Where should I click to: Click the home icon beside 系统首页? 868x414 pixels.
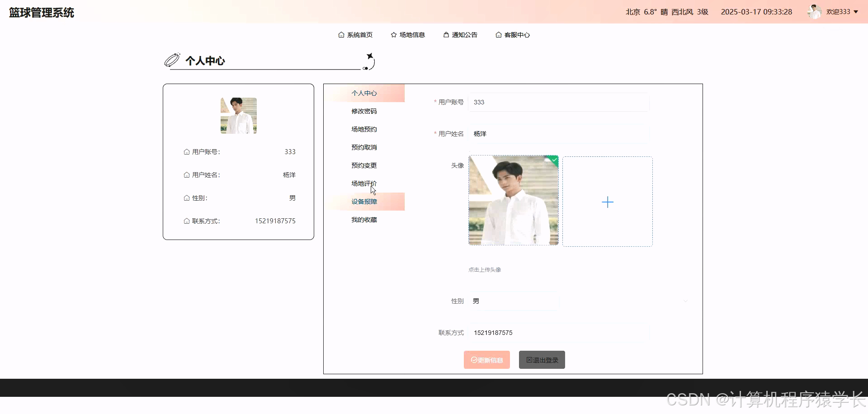tap(341, 35)
